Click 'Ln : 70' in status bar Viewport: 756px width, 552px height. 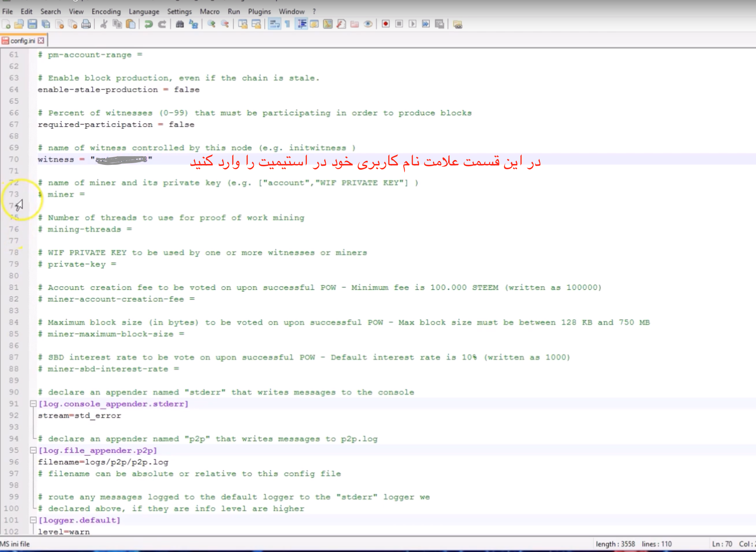click(722, 544)
